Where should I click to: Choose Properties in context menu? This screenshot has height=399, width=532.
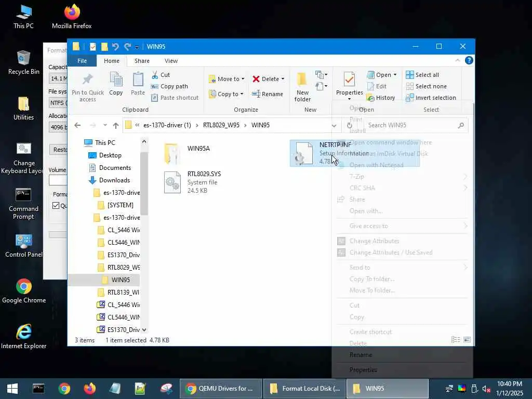coord(363,370)
